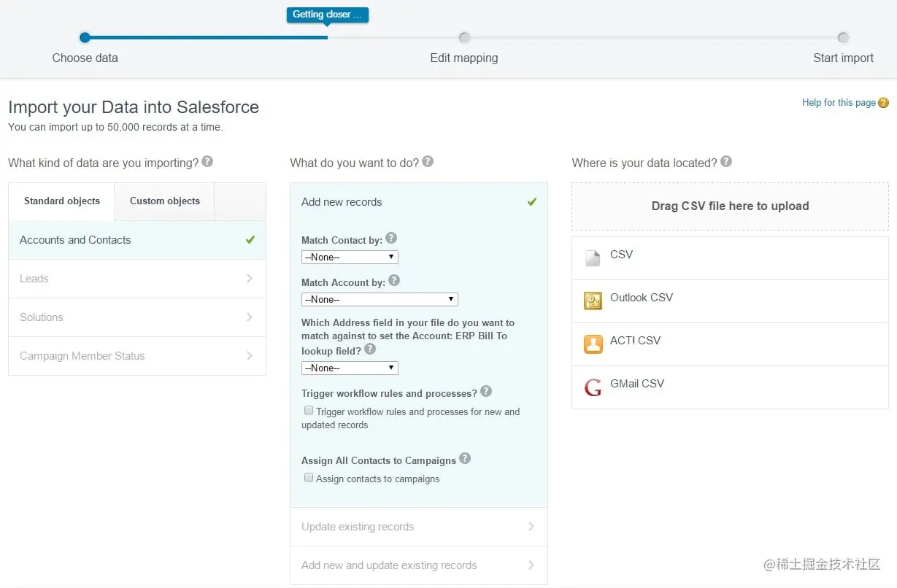The height and width of the screenshot is (588, 897).
Task: Click help icon next to 'What kind of data are you importing?'
Action: click(x=207, y=161)
